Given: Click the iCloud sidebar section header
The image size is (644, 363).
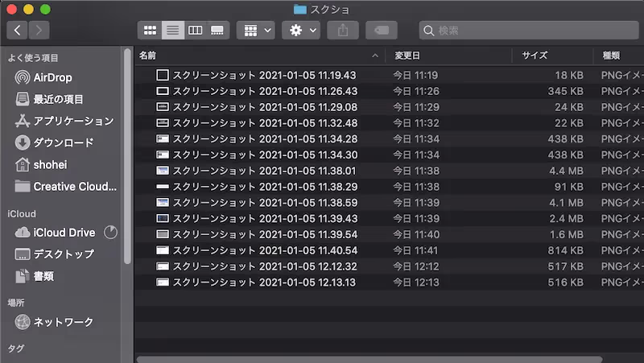Looking at the screenshot, I should (x=22, y=214).
